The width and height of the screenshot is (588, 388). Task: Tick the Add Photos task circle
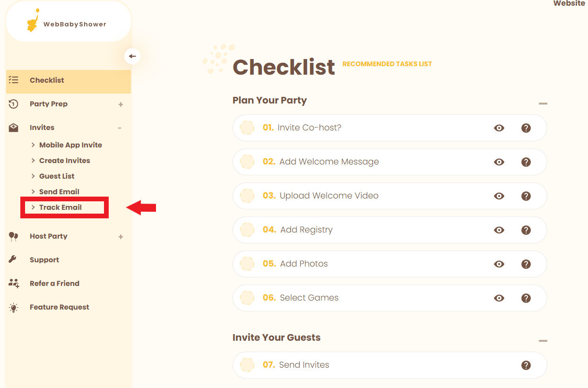(x=247, y=264)
